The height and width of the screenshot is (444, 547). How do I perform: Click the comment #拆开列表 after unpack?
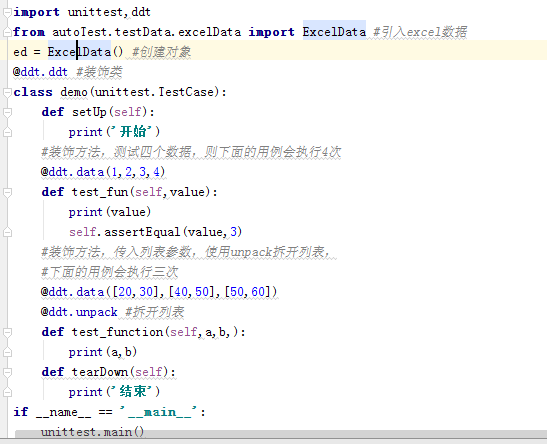pyautogui.click(x=155, y=312)
